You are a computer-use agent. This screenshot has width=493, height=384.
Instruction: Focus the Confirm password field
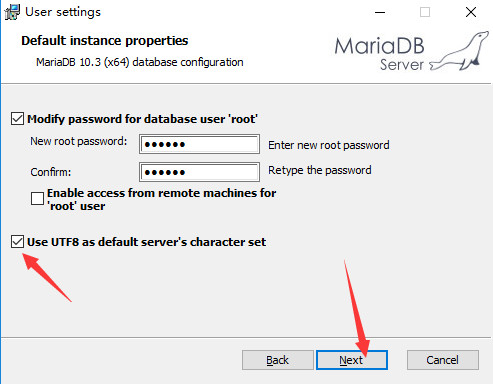(x=199, y=172)
